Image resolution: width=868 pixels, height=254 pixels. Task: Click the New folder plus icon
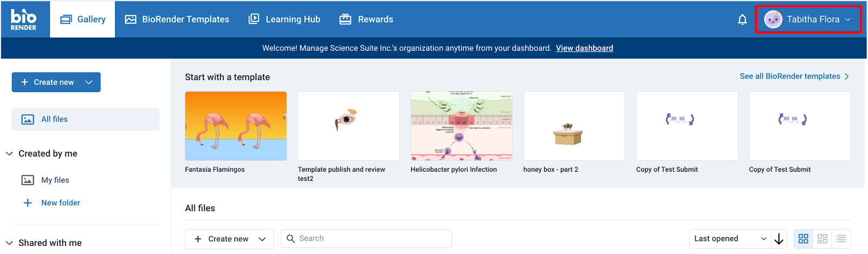(x=28, y=203)
